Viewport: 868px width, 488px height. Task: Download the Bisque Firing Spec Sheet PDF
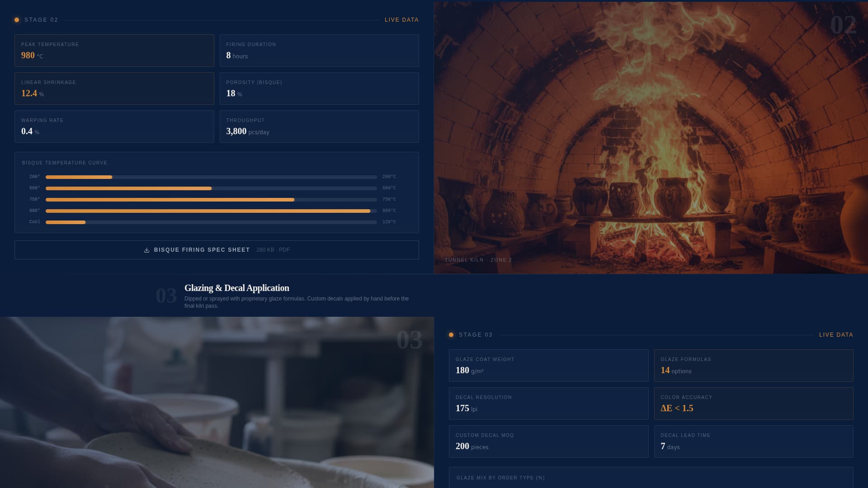[x=217, y=249]
